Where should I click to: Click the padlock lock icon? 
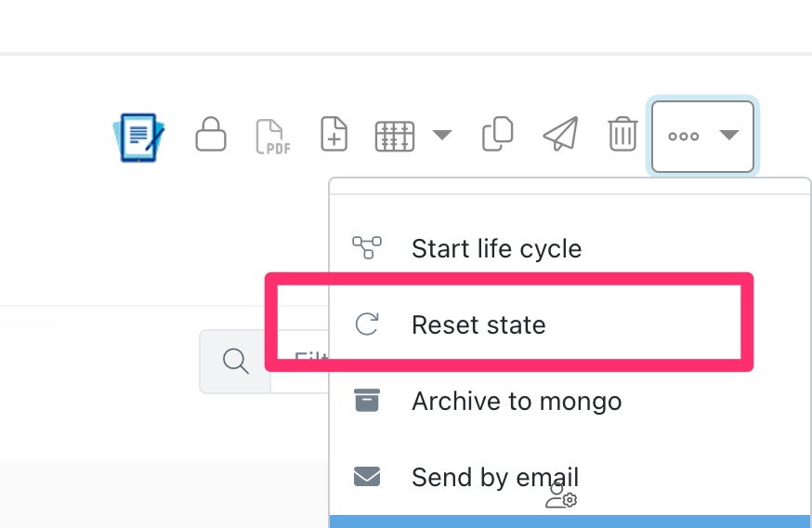211,136
